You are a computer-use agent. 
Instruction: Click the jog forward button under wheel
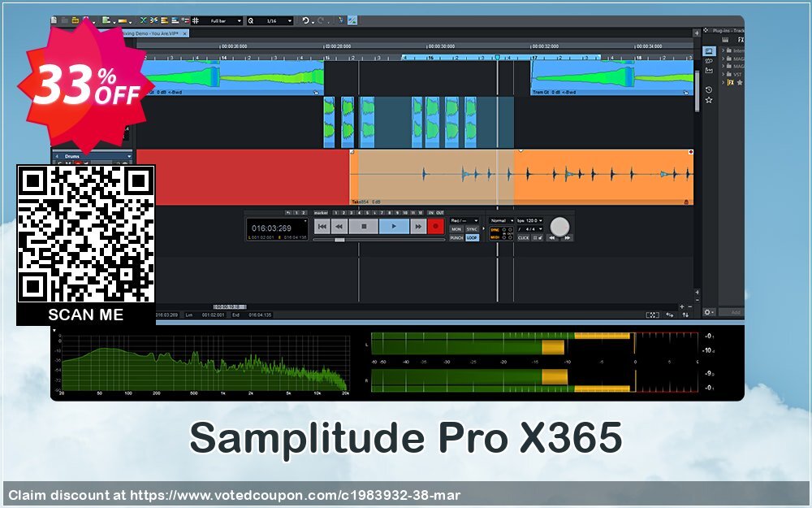pos(568,238)
